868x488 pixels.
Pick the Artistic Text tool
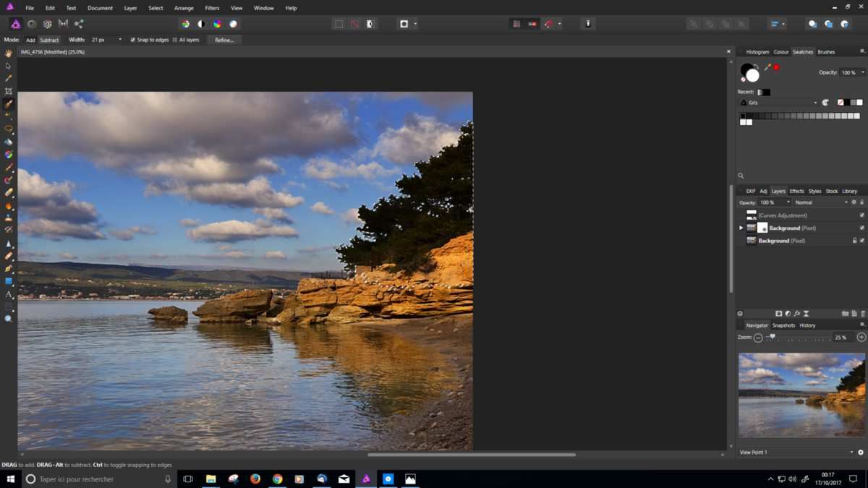tap(9, 294)
